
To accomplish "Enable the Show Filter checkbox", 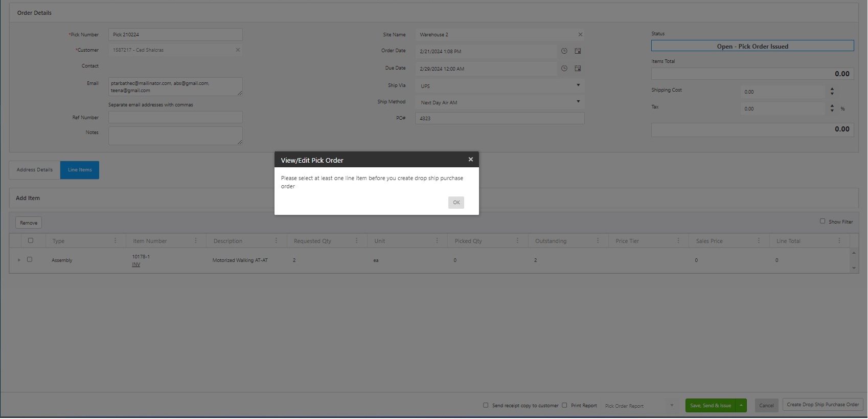I will [x=823, y=222].
